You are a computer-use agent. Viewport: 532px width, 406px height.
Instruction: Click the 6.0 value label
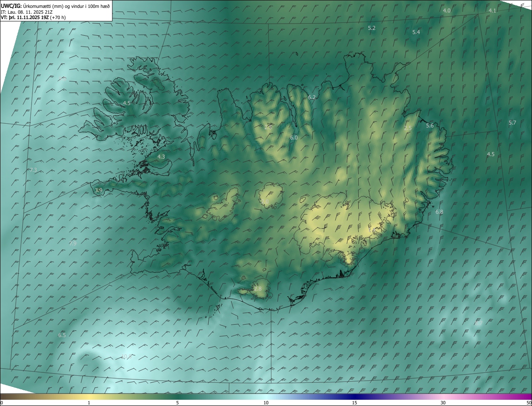point(294,137)
